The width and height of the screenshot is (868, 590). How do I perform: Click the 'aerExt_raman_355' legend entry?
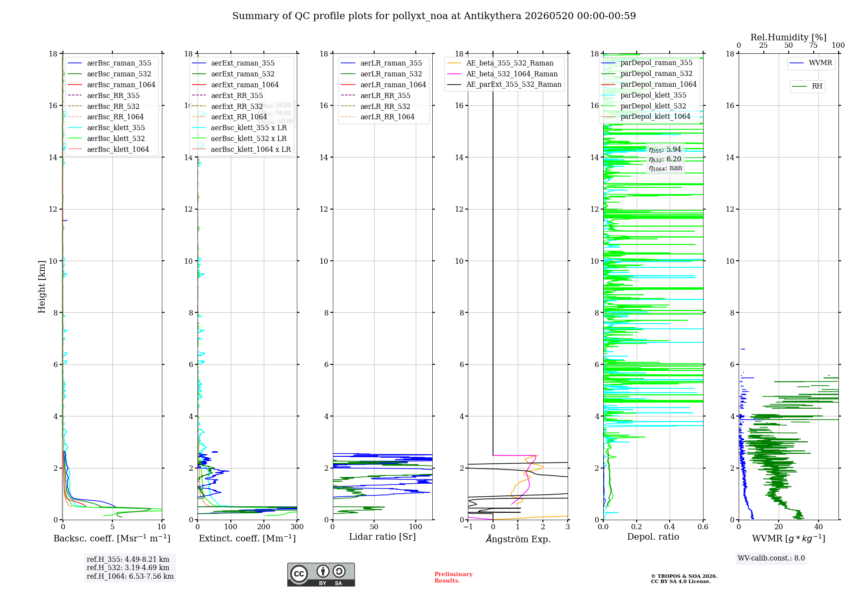click(233, 63)
